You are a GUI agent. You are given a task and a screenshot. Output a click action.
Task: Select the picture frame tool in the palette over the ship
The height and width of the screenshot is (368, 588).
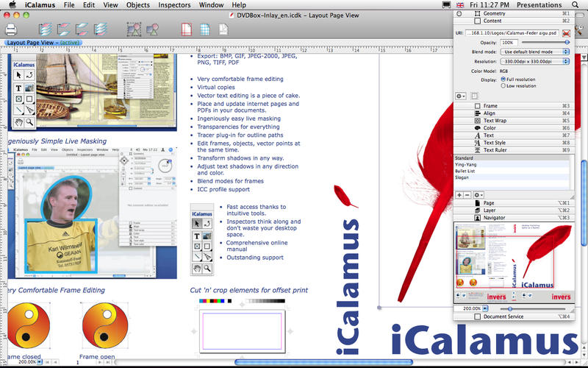(29, 88)
